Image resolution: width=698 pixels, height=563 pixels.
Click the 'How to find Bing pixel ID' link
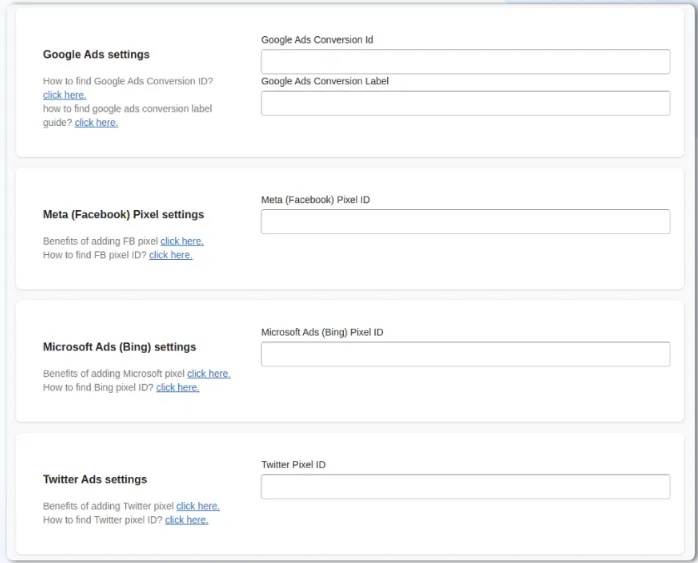click(x=178, y=387)
